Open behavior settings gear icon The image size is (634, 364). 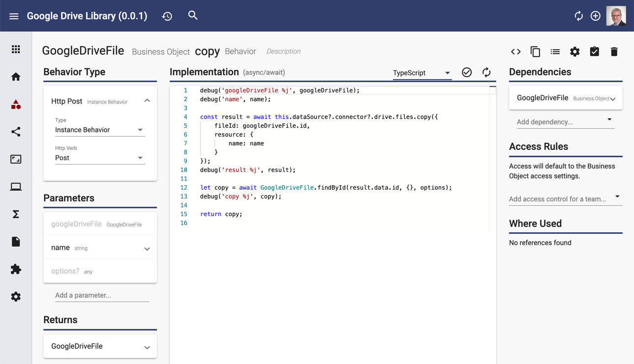click(574, 52)
